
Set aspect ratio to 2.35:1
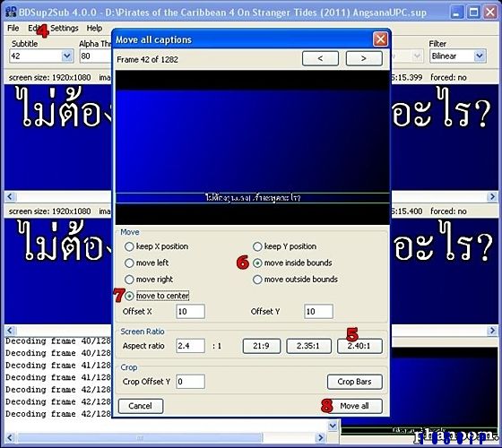[308, 346]
